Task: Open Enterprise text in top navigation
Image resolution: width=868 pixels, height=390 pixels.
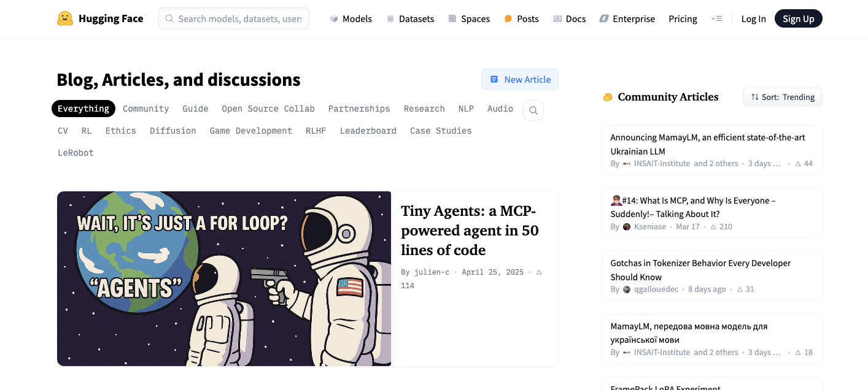Action: pos(634,19)
